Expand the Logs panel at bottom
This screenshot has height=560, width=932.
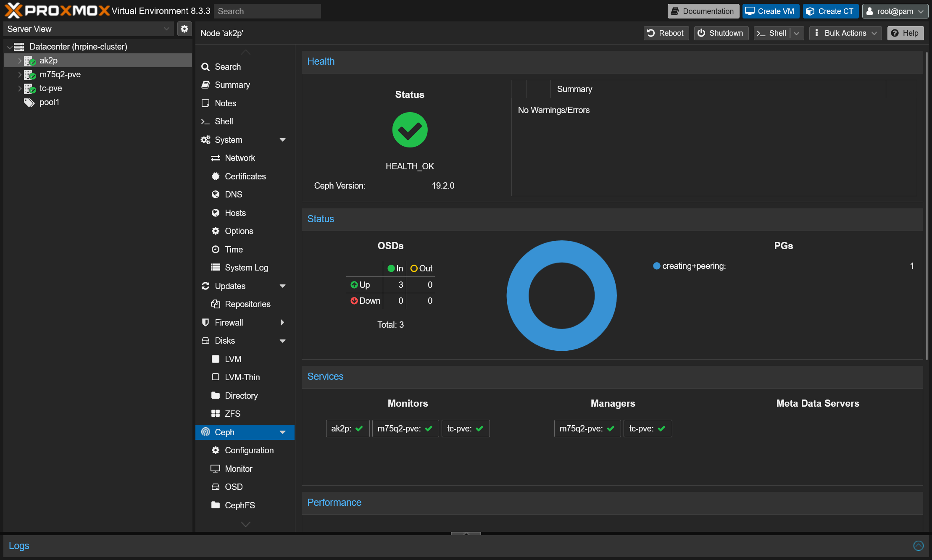tap(918, 545)
